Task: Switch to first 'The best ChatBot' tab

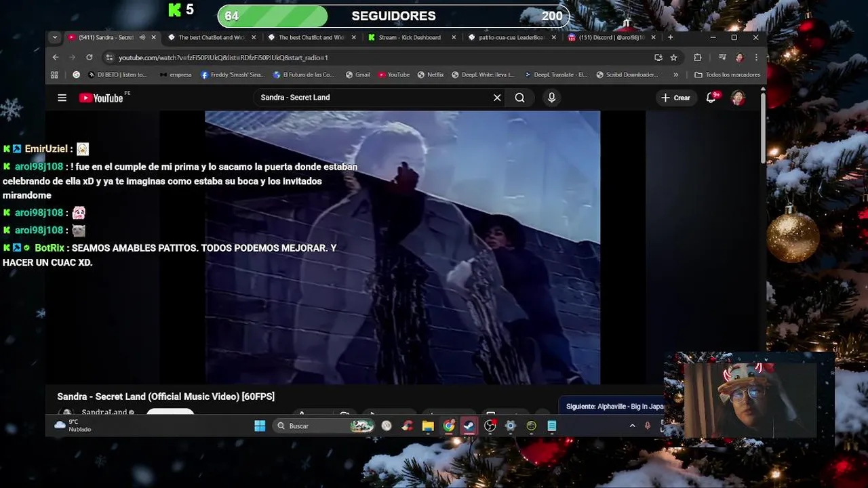Action: 210,37
